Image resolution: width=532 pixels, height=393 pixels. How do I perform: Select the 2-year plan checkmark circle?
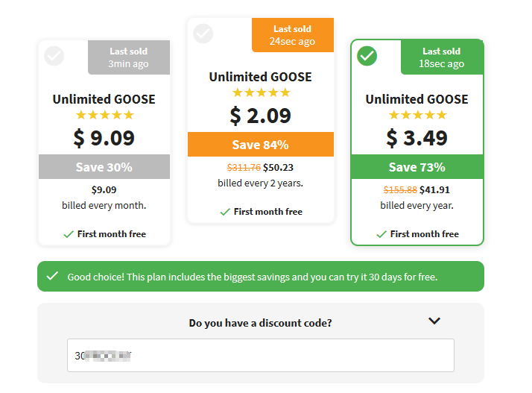pyautogui.click(x=203, y=34)
